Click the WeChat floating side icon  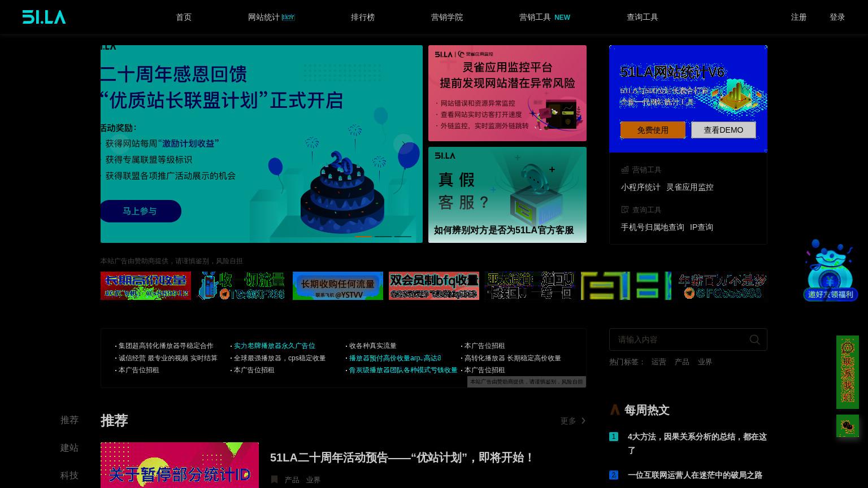click(x=848, y=426)
